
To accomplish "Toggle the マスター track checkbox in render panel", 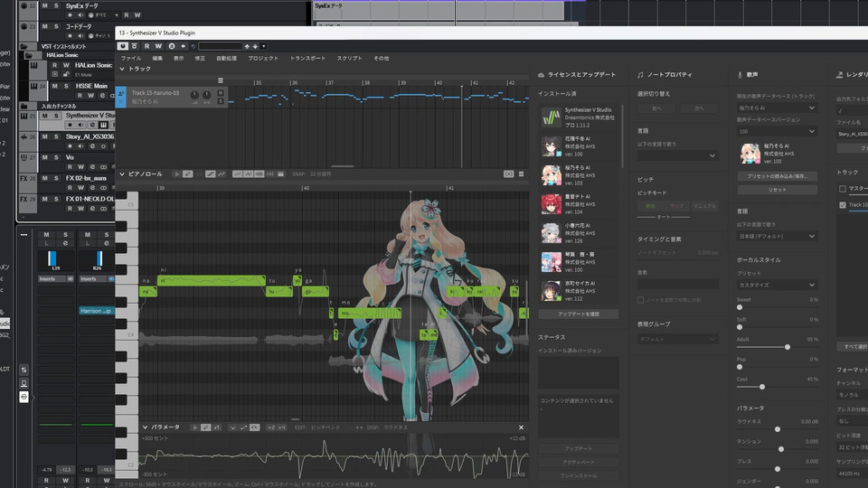I will point(843,189).
